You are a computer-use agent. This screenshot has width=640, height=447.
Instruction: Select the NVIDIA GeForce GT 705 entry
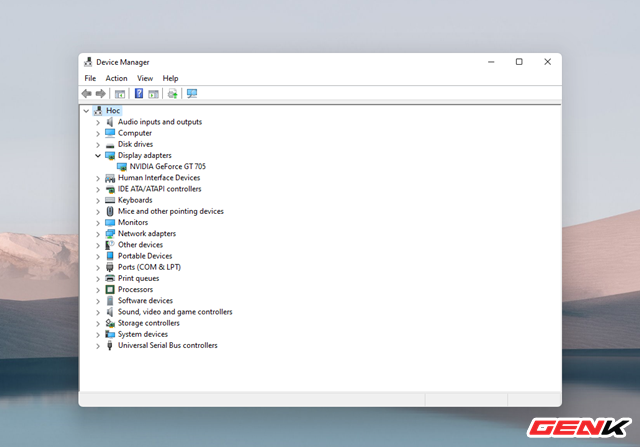point(168,167)
